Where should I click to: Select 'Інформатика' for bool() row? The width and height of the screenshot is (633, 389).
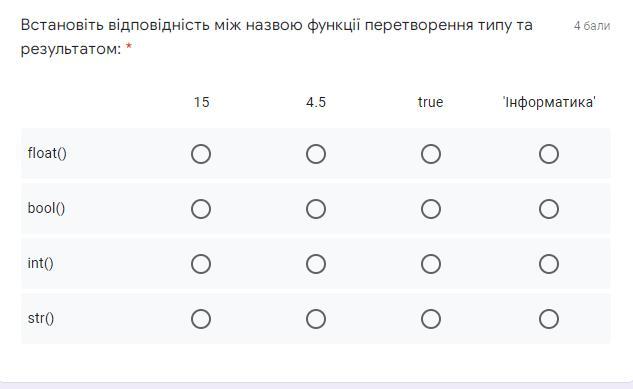[549, 209]
